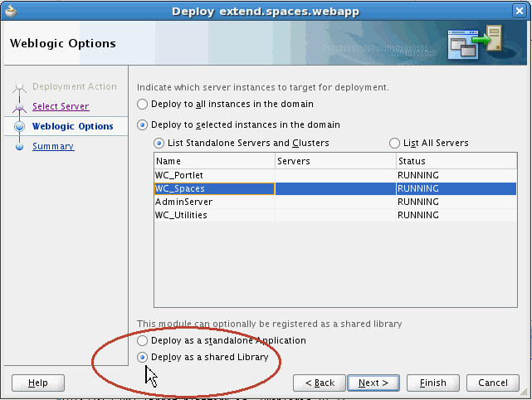Sort table by Name column header
The image size is (532, 400).
tap(214, 161)
